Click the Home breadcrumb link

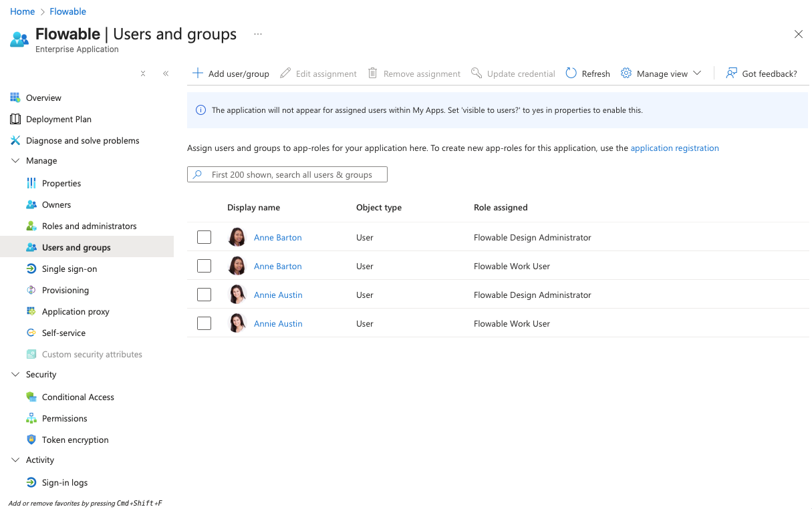tap(22, 11)
